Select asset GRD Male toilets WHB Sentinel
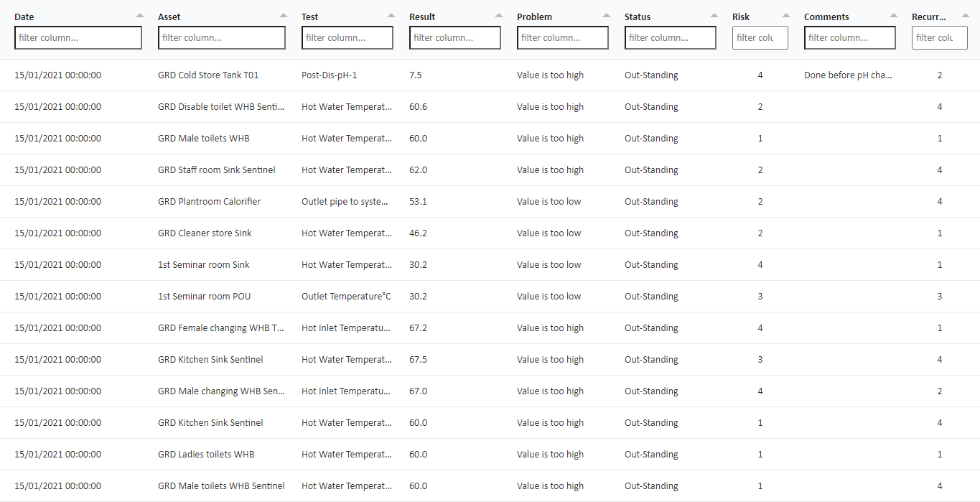 [221, 485]
